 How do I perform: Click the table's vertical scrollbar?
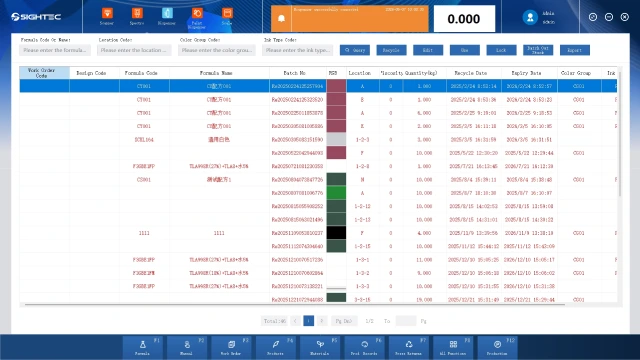click(620, 133)
